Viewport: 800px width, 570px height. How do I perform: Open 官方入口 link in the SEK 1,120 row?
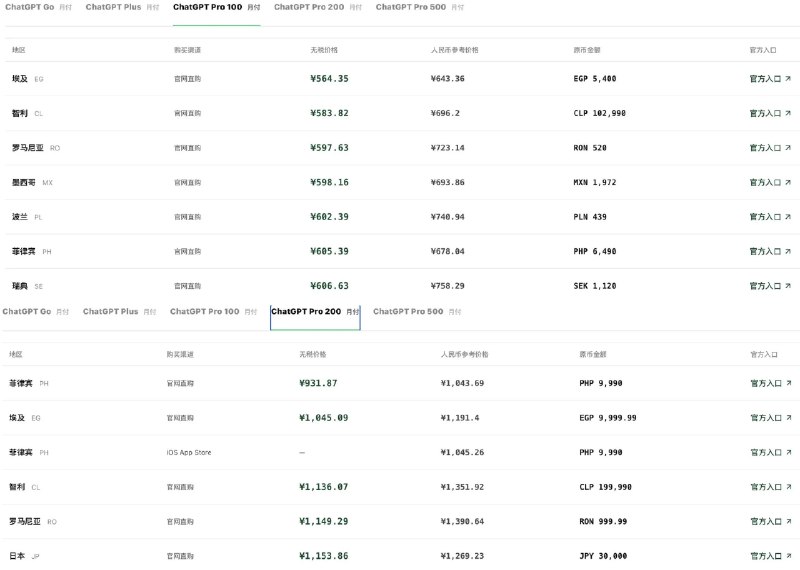pyautogui.click(x=770, y=286)
